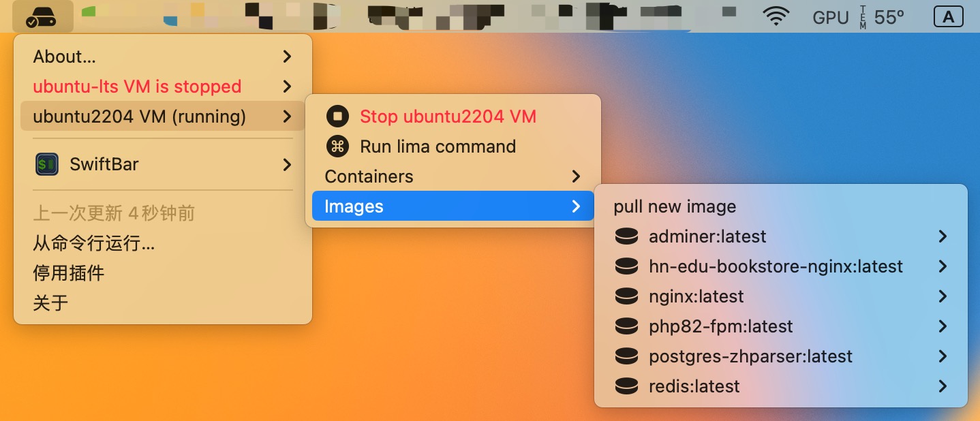The height and width of the screenshot is (421, 980).
Task: Expand the Containers submenu arrow
Action: (576, 176)
